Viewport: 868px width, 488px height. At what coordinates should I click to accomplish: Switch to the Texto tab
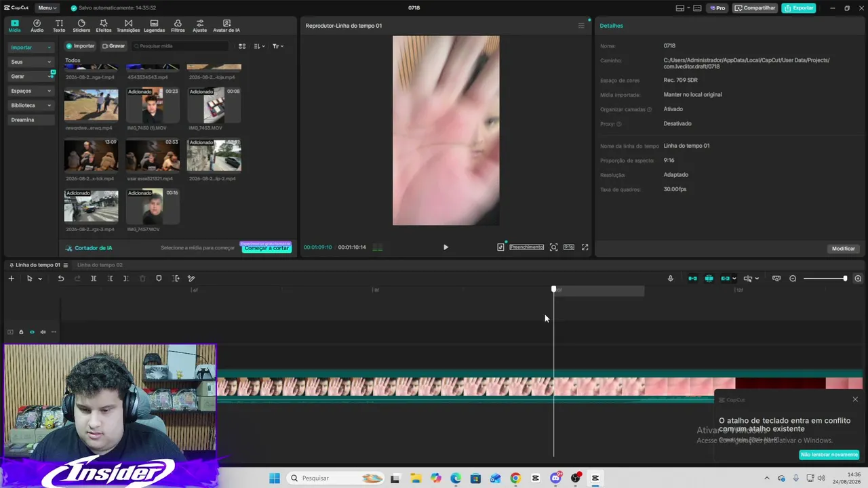pyautogui.click(x=59, y=26)
